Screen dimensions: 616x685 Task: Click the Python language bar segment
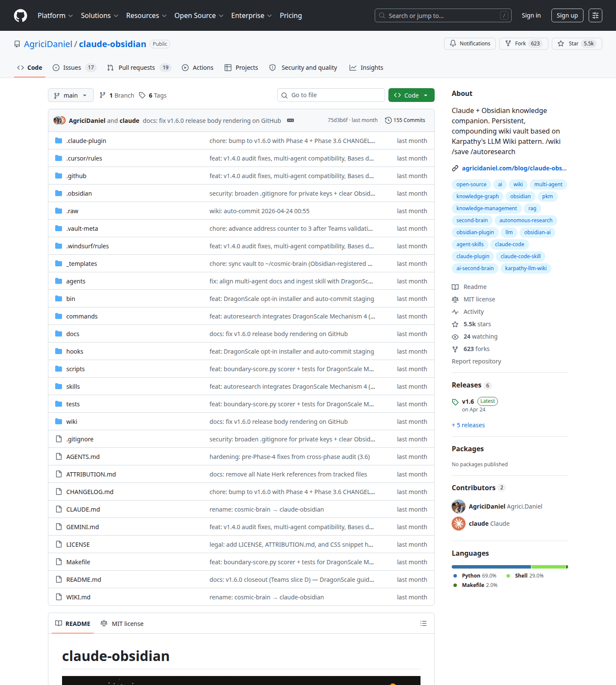pos(491,567)
